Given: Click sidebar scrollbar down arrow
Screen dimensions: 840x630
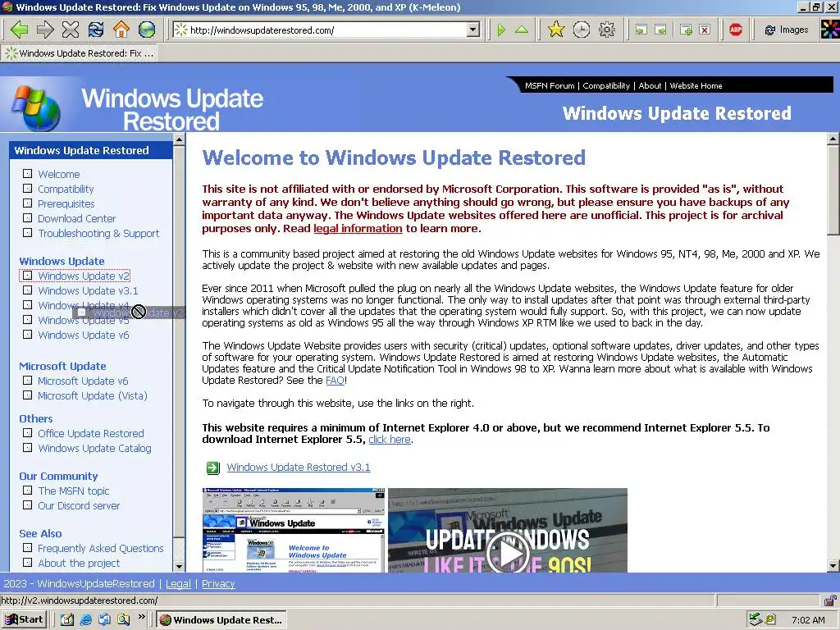Looking at the screenshot, I should tap(179, 566).
